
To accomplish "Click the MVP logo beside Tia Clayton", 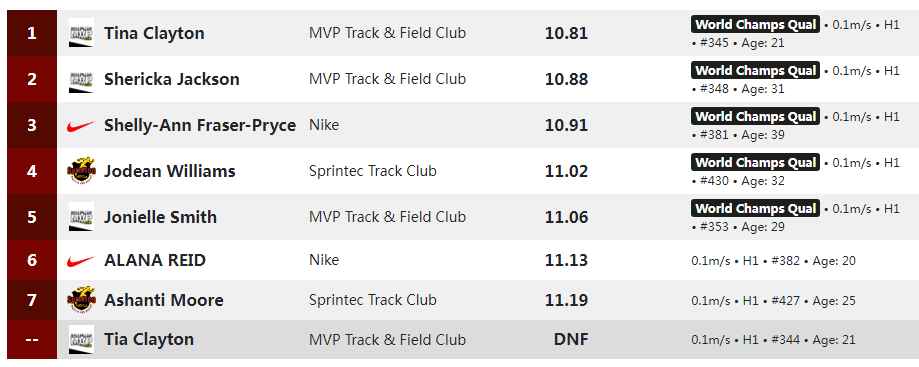I will [x=81, y=340].
